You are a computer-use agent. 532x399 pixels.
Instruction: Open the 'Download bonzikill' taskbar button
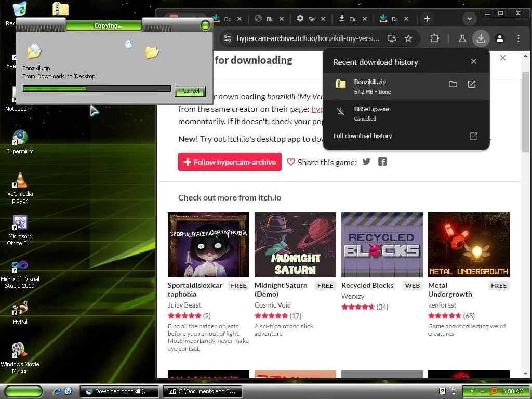pyautogui.click(x=119, y=391)
